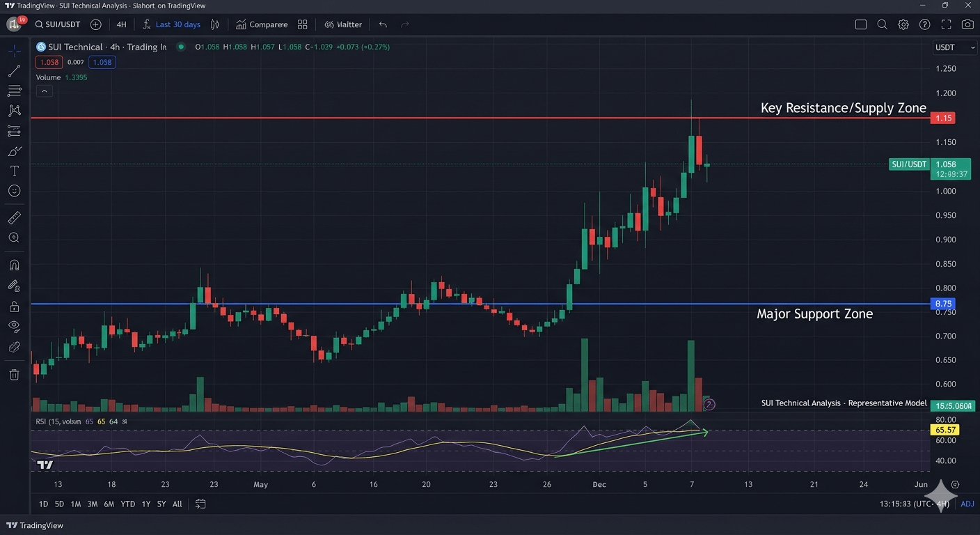Image resolution: width=980 pixels, height=535 pixels.
Task: Click the Last 30 days button
Action: click(x=177, y=24)
